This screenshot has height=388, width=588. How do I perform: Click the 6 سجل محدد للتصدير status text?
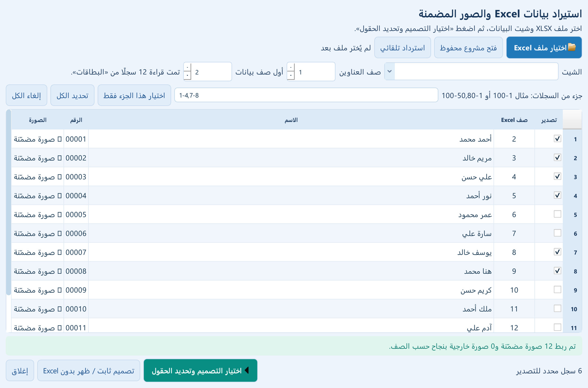pos(549,371)
